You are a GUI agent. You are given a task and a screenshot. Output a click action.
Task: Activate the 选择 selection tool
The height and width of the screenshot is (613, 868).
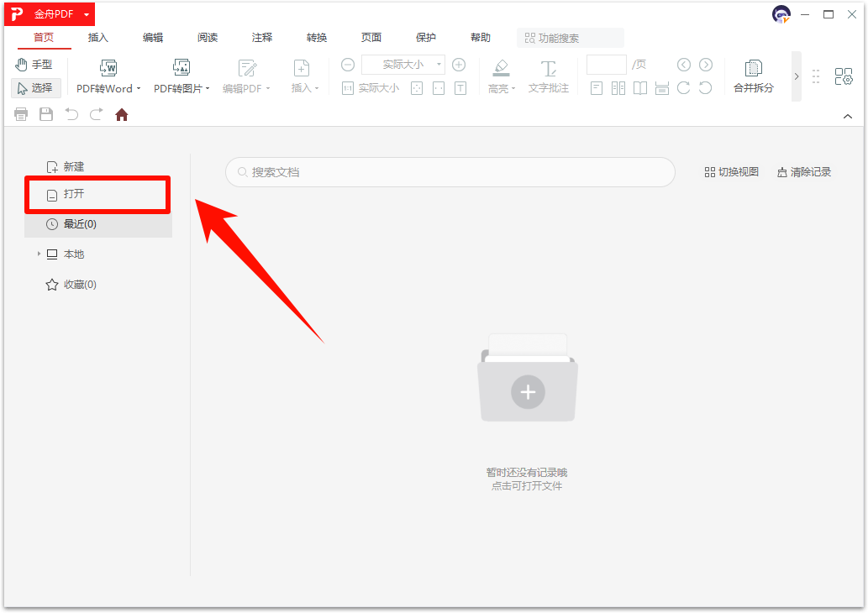click(35, 88)
